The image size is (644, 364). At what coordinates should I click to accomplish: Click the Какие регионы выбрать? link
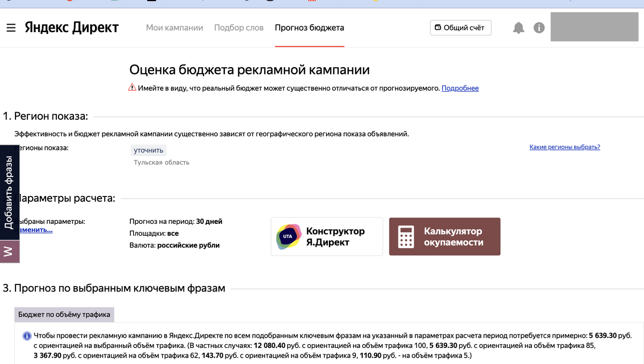pyautogui.click(x=564, y=147)
